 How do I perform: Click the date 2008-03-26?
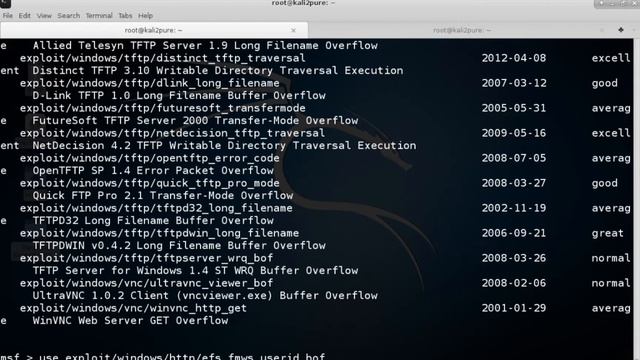click(x=514, y=258)
